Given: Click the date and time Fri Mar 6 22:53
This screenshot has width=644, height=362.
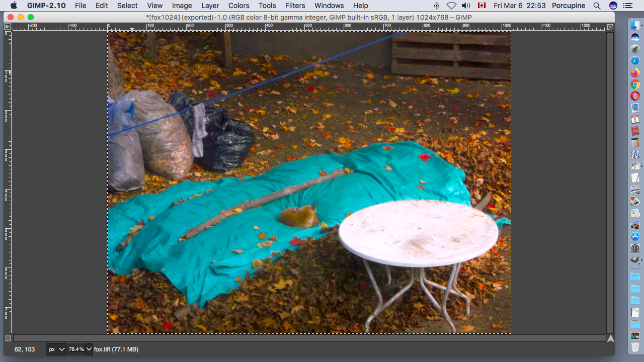Looking at the screenshot, I should pos(520,6).
